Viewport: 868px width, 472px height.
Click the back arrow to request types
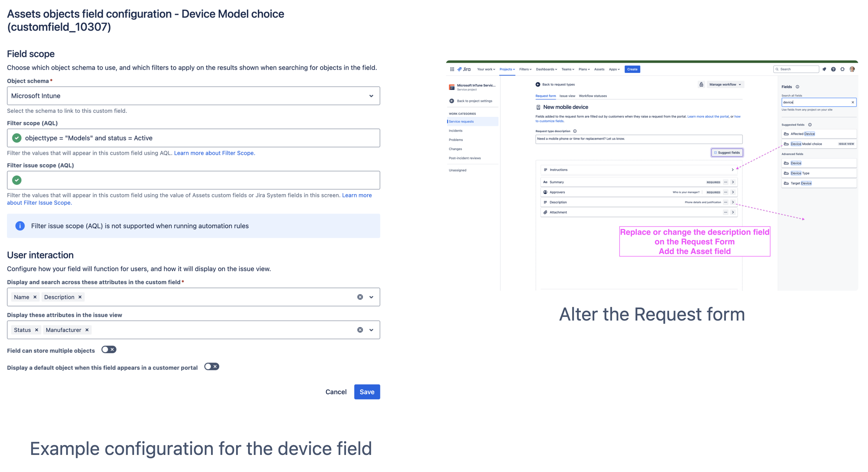538,85
